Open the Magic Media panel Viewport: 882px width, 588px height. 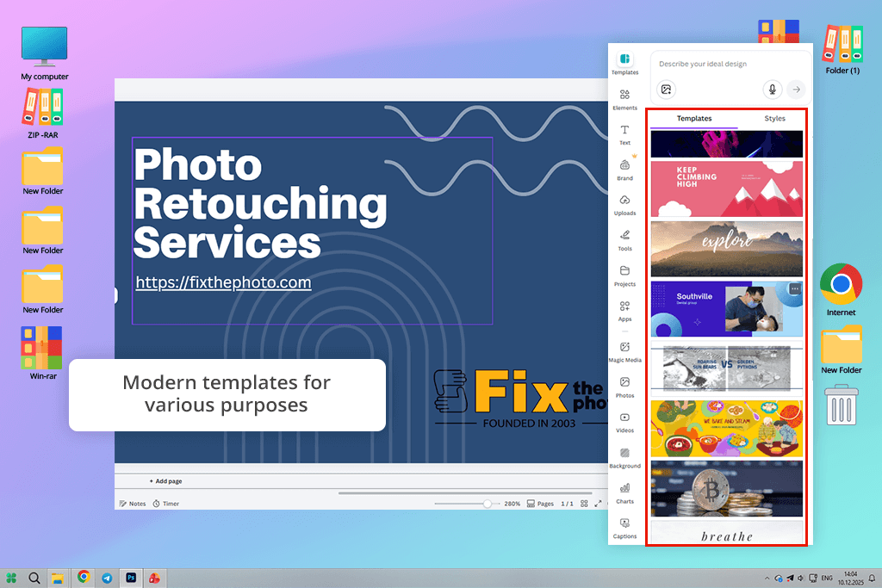coord(624,352)
